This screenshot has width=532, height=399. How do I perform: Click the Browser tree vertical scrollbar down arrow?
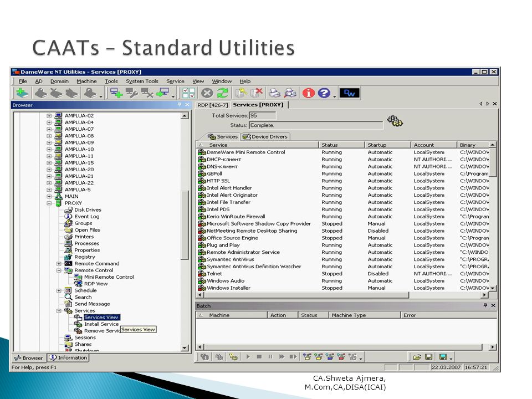point(185,348)
